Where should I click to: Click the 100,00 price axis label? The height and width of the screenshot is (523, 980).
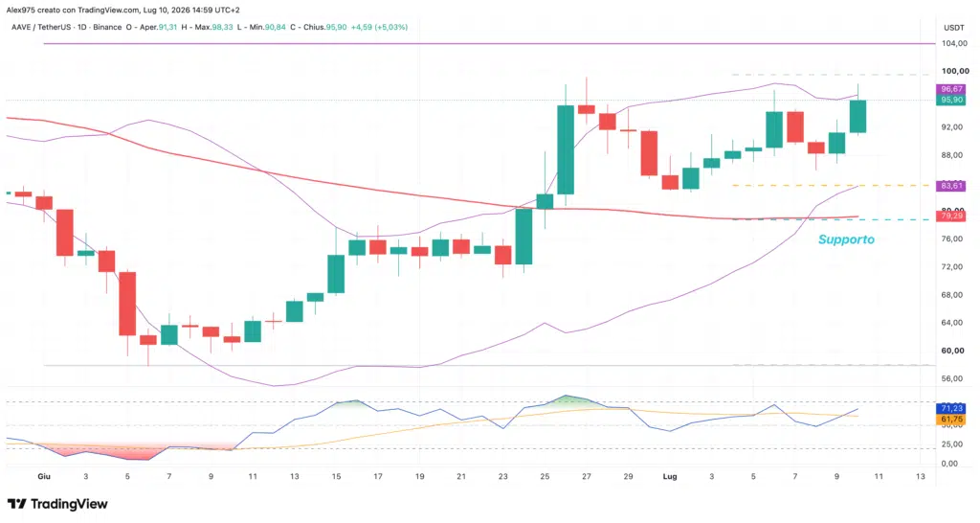pos(955,71)
